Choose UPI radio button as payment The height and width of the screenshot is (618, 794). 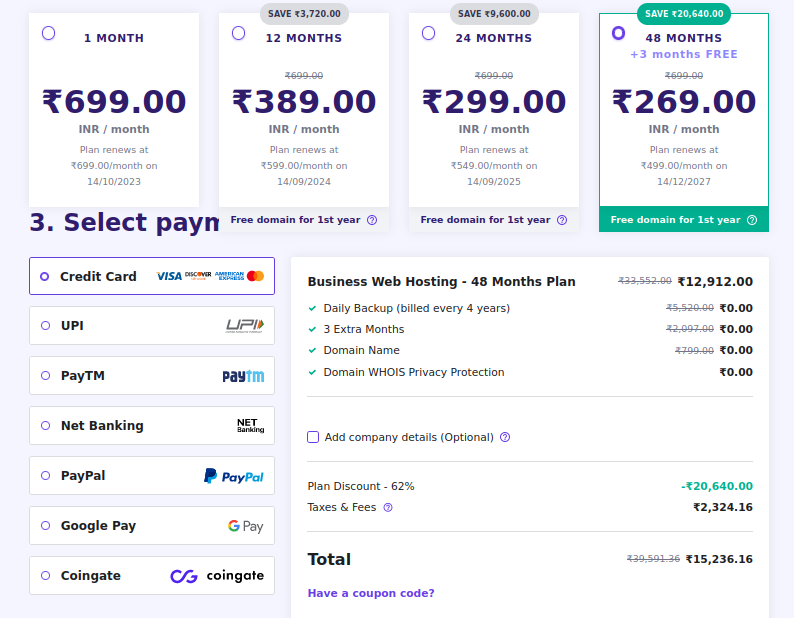click(45, 326)
